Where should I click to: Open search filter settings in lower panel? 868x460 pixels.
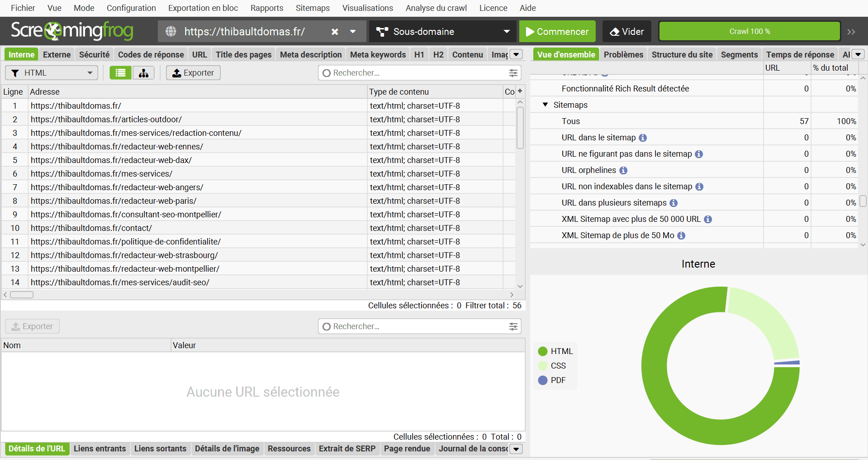[x=513, y=326]
